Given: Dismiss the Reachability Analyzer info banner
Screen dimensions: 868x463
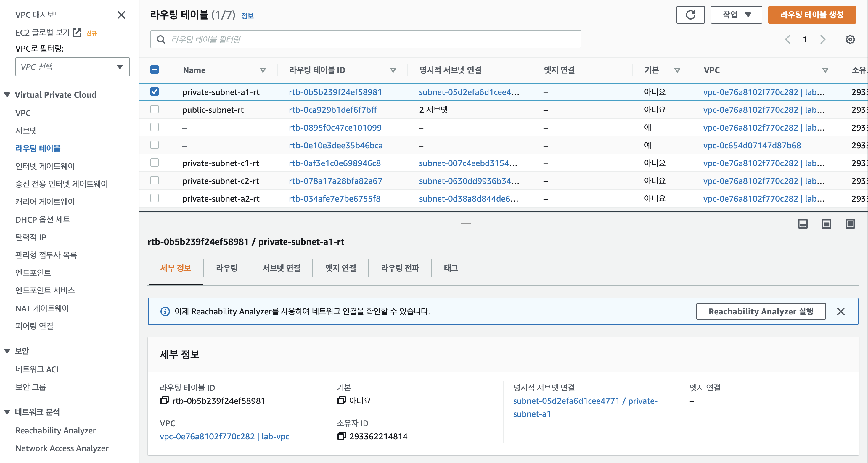Looking at the screenshot, I should click(840, 311).
